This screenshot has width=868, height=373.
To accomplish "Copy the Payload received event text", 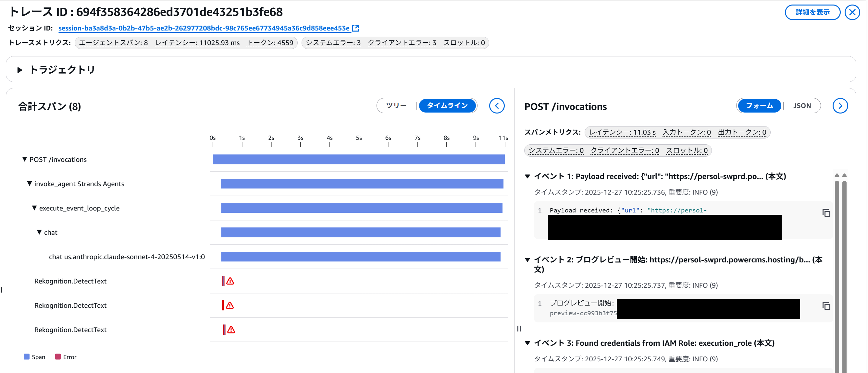I will click(x=826, y=213).
